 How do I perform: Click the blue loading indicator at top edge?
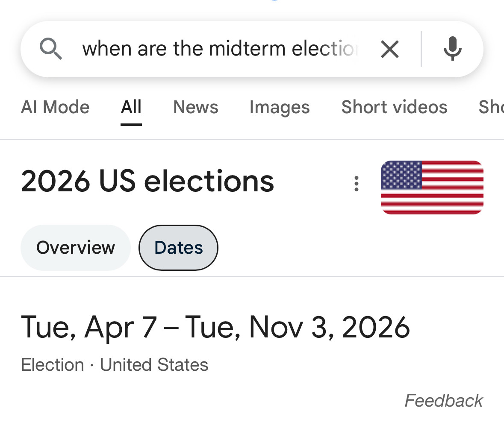tap(274, 0)
